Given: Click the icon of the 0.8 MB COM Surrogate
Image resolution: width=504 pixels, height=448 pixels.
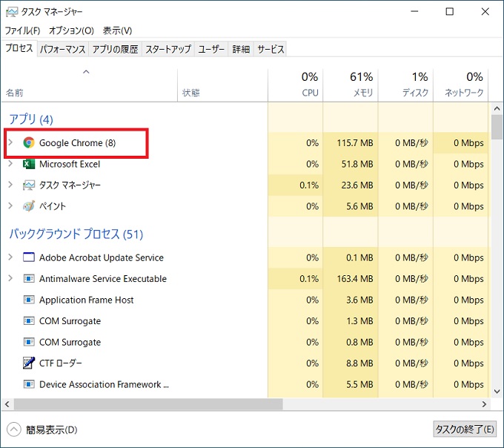Looking at the screenshot, I should (29, 342).
